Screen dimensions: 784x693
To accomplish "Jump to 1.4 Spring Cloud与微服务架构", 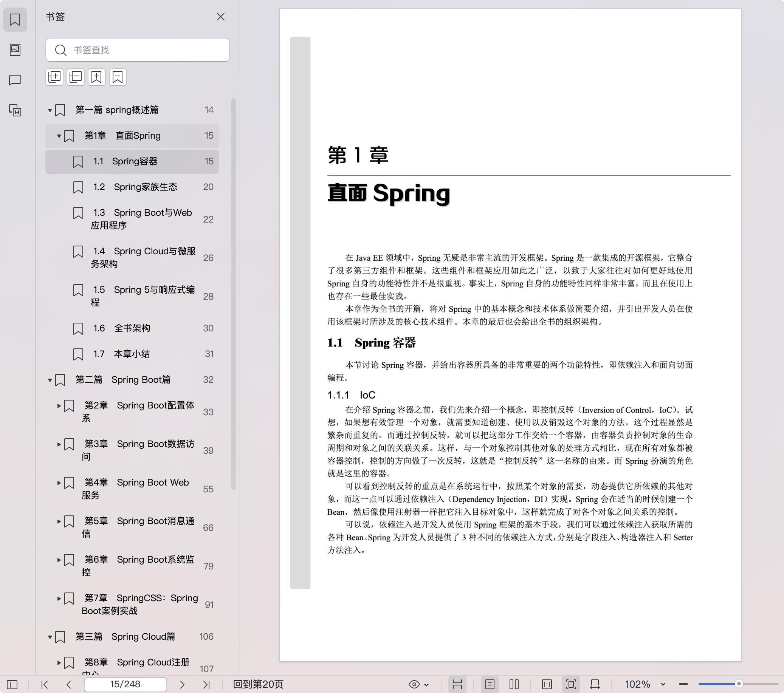I will (x=132, y=258).
